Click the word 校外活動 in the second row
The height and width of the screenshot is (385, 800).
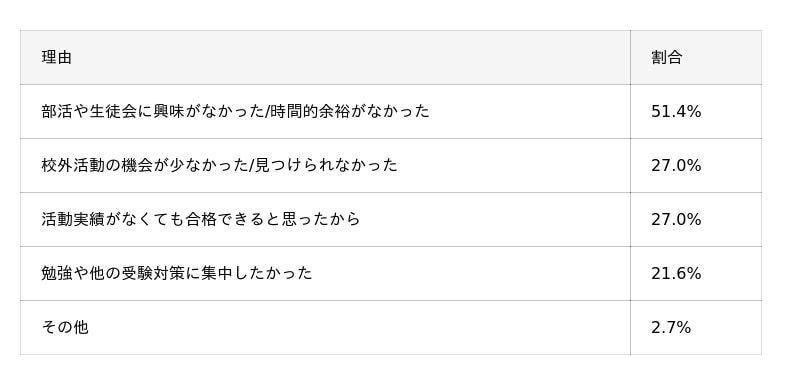(73, 165)
